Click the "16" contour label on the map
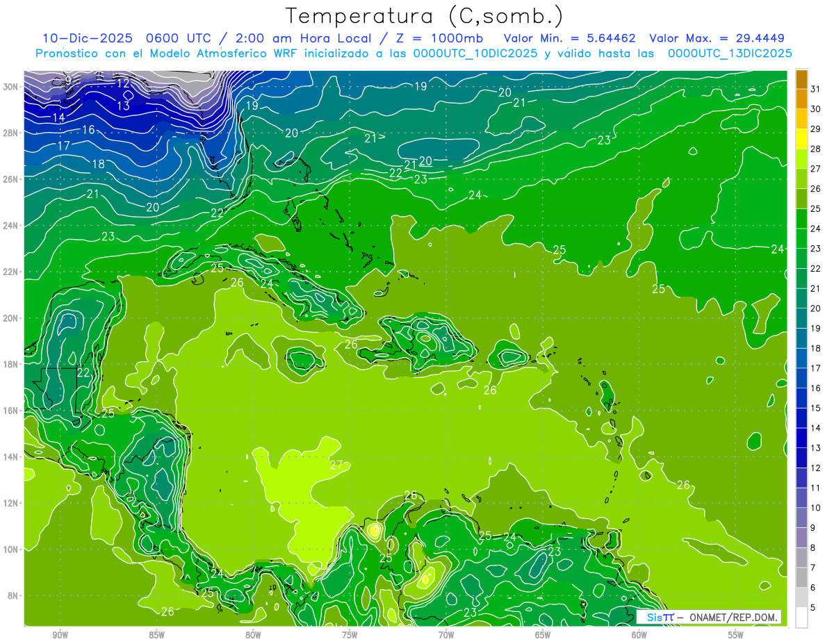 tap(88, 130)
